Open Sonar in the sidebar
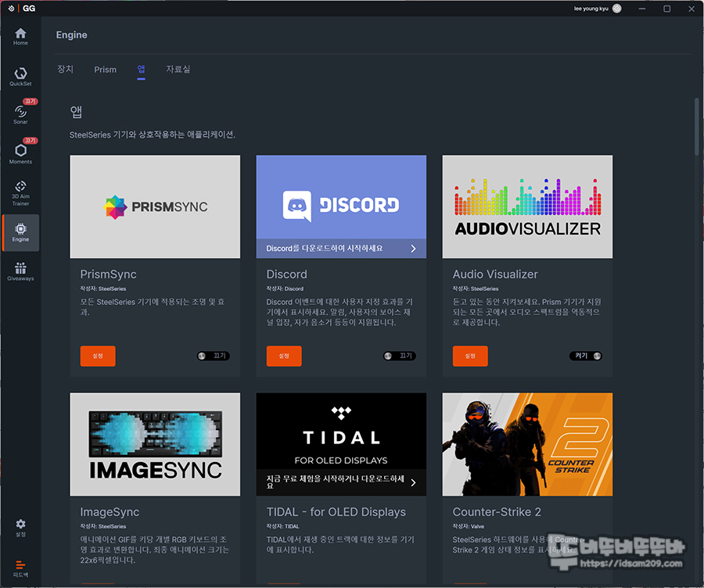 [x=20, y=115]
